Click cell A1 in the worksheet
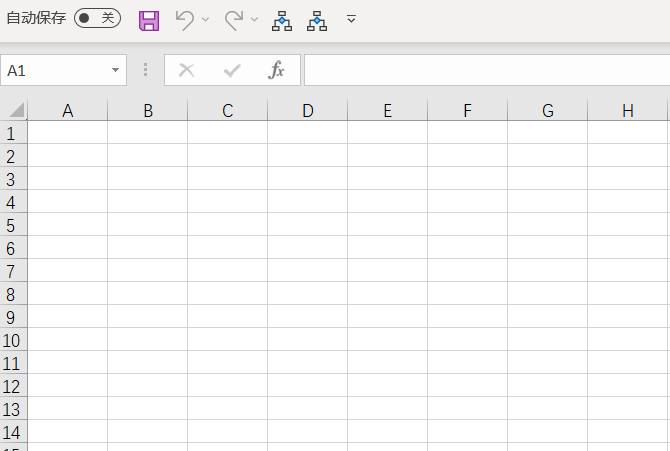The width and height of the screenshot is (670, 451). 68,133
